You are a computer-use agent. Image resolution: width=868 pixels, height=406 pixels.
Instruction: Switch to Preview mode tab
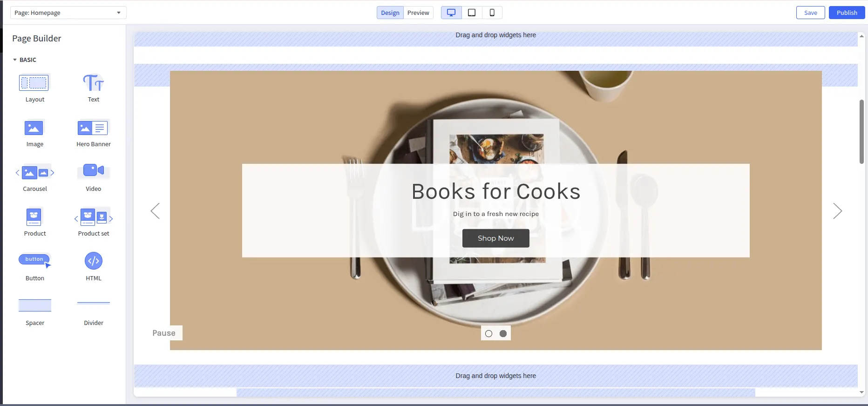click(418, 13)
